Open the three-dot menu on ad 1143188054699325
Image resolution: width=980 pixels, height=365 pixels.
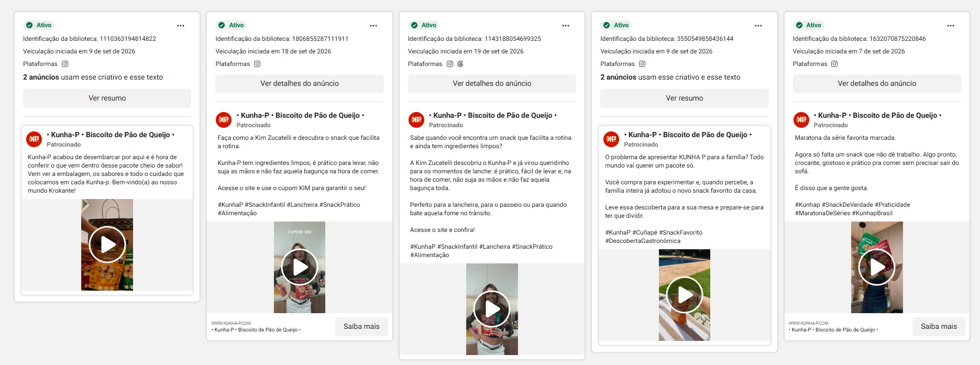(566, 26)
